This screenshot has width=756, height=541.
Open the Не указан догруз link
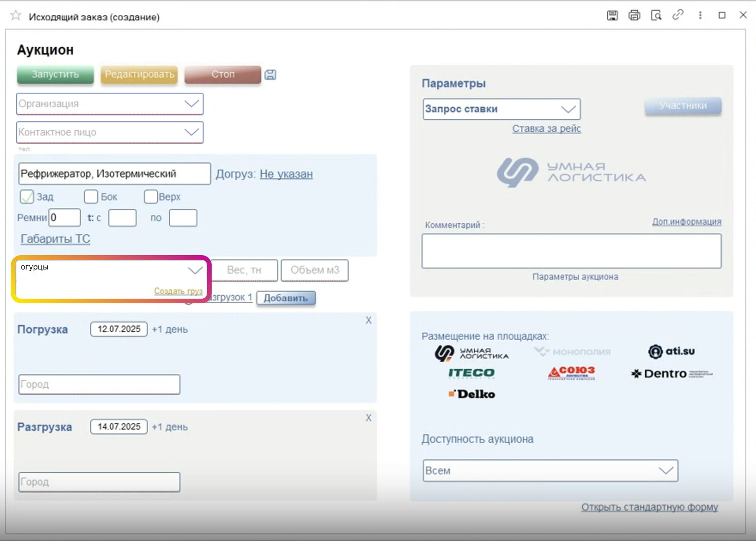[286, 174]
